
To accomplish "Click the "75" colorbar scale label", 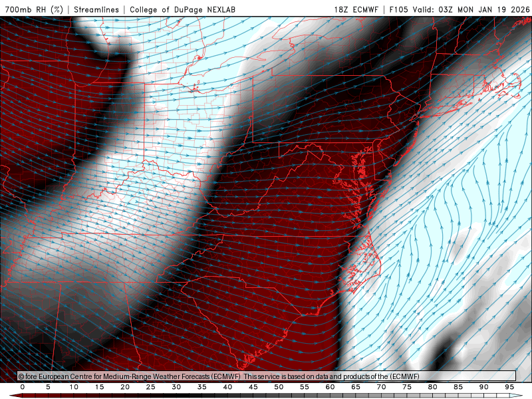I will 407,387.
